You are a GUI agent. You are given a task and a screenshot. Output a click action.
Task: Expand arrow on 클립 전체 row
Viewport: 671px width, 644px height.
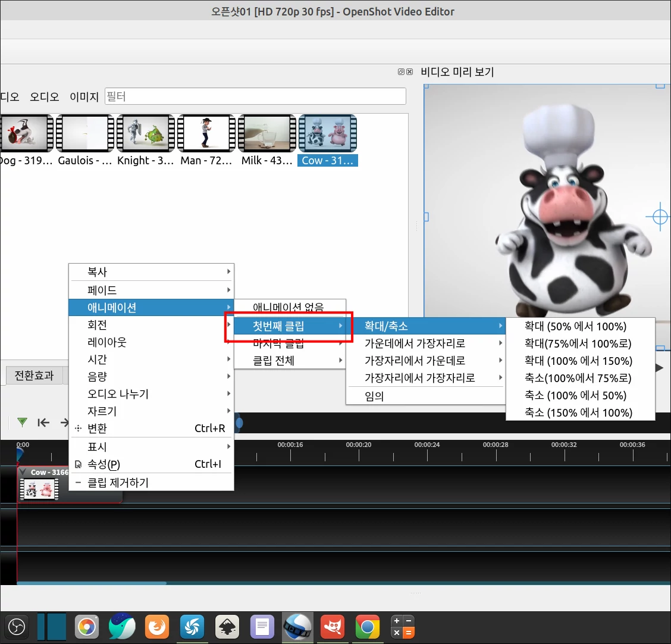point(340,361)
